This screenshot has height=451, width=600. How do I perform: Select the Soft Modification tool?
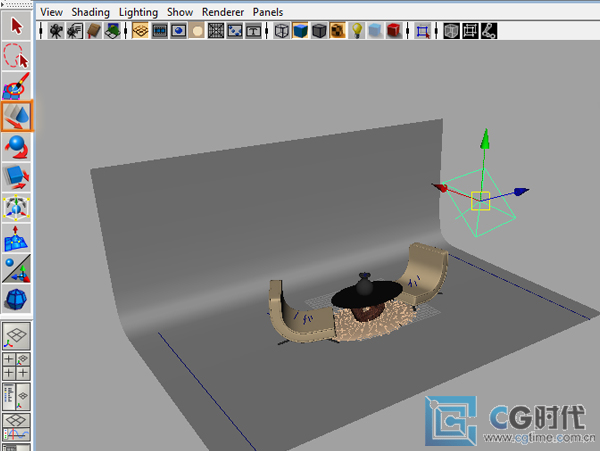click(16, 238)
